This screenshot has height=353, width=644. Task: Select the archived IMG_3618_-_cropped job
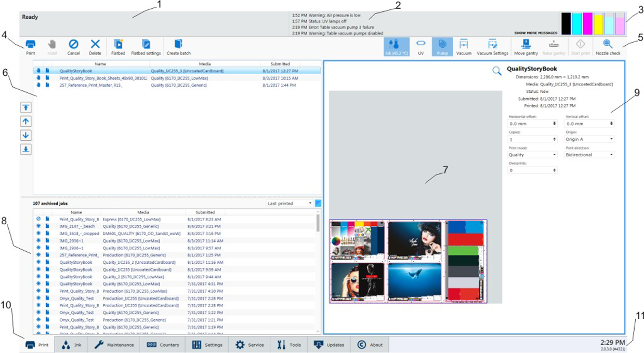[175, 234]
